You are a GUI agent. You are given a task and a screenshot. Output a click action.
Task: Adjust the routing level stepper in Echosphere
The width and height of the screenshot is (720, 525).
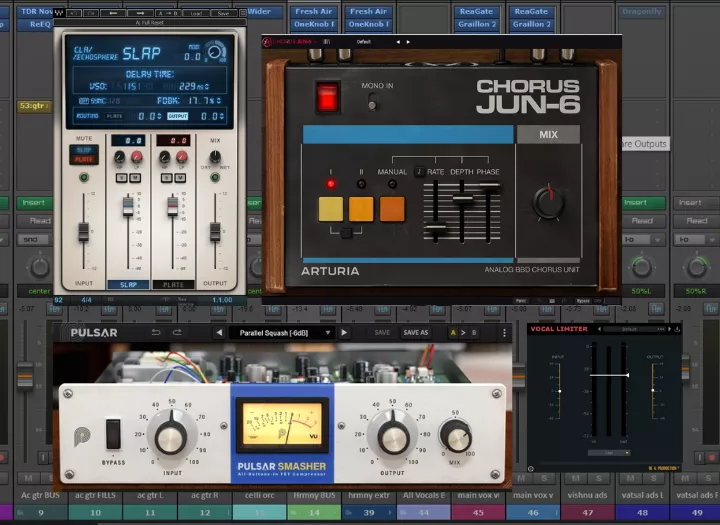[x=159, y=116]
